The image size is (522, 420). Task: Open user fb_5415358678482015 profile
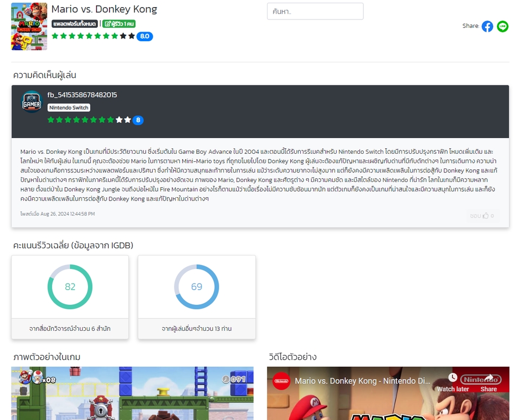(x=82, y=95)
